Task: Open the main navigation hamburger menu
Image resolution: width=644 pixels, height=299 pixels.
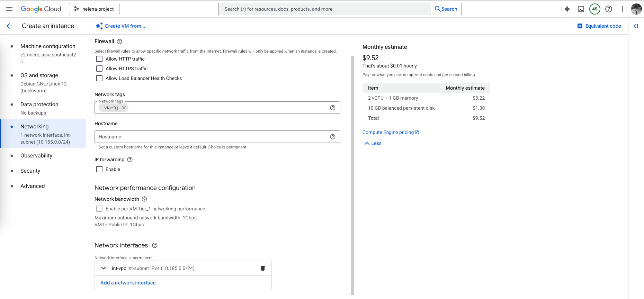Action: point(9,9)
